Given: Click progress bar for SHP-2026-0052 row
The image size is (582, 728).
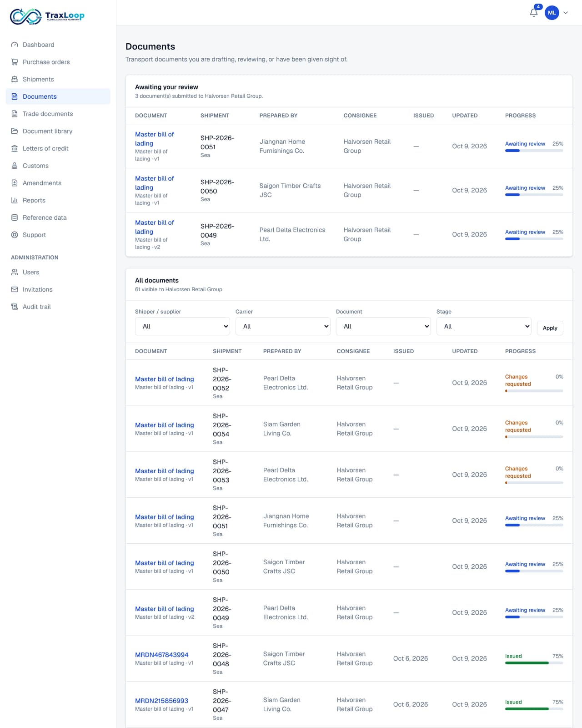Looking at the screenshot, I should coord(534,391).
